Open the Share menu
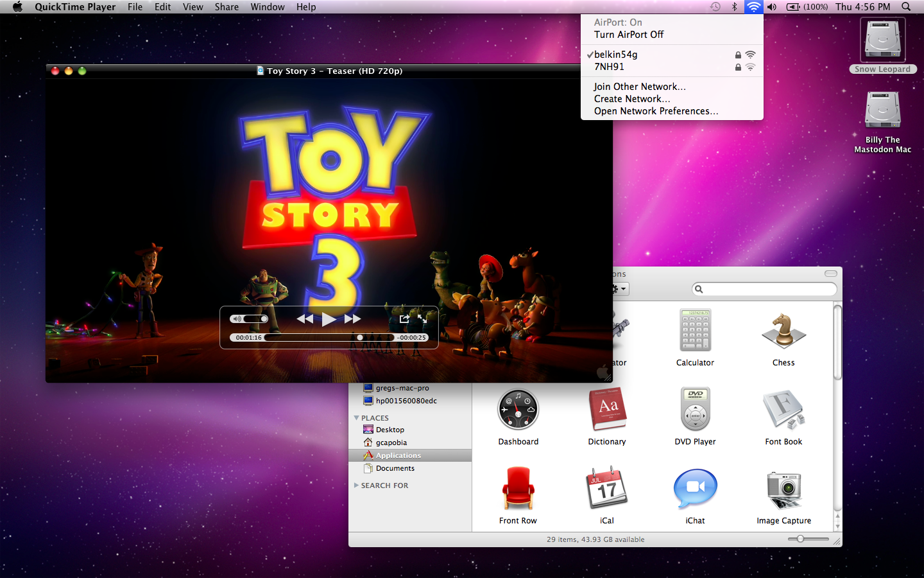This screenshot has height=578, width=924. [227, 6]
